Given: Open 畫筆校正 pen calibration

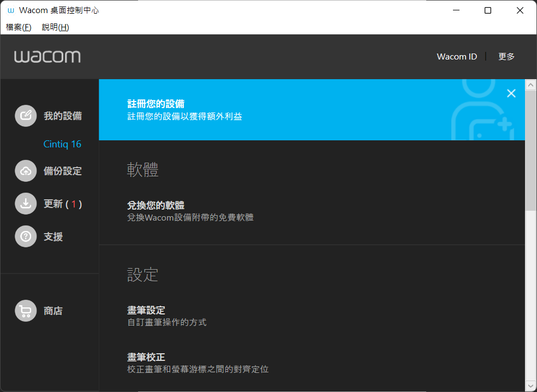Looking at the screenshot, I should tap(146, 357).
